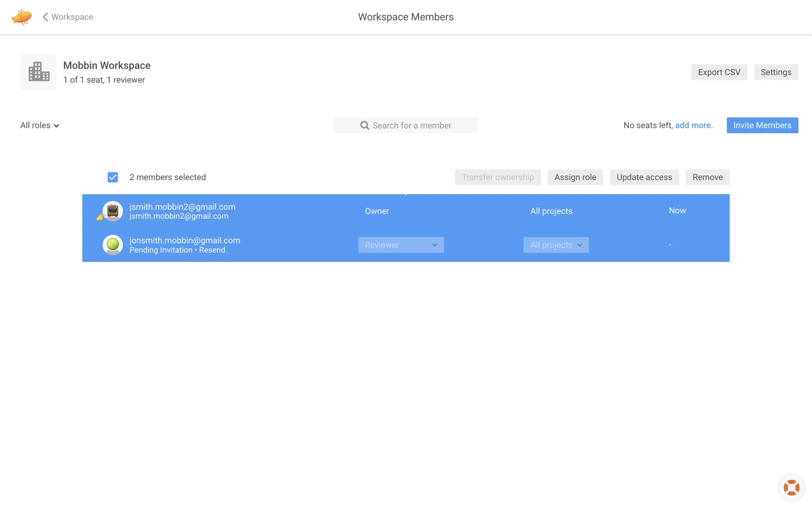Click the Update access button
The height and width of the screenshot is (508, 812).
tap(644, 177)
